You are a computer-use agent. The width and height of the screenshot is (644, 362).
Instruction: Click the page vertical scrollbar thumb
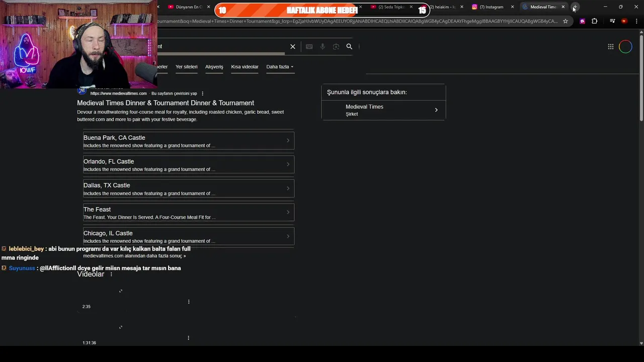(641, 78)
